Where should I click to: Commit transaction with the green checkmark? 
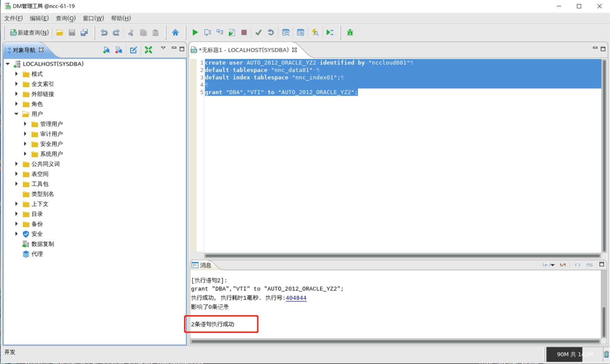[x=258, y=33]
